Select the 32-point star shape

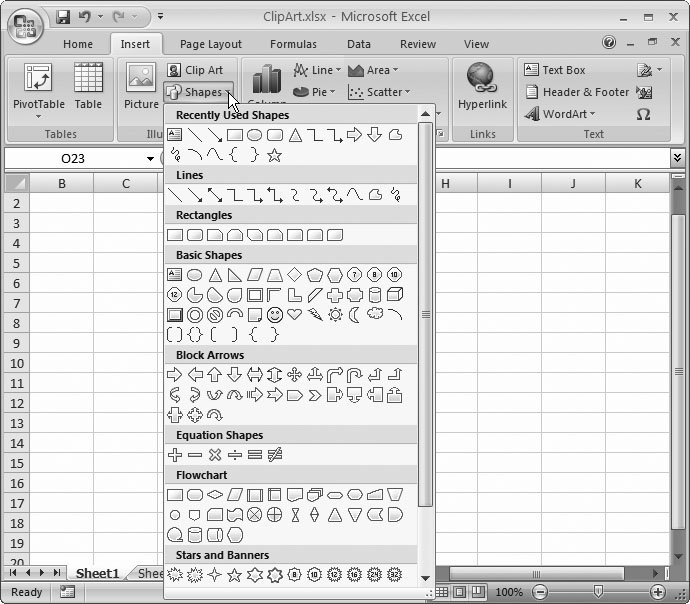[394, 575]
